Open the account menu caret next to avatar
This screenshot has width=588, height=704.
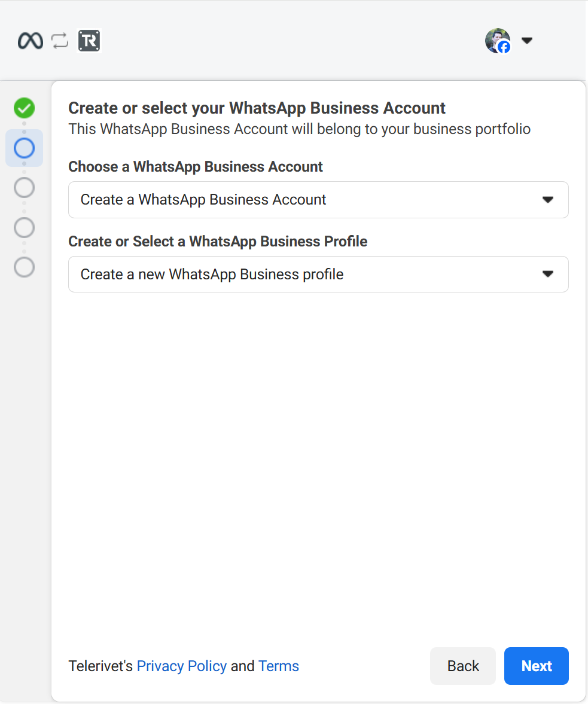tap(527, 41)
